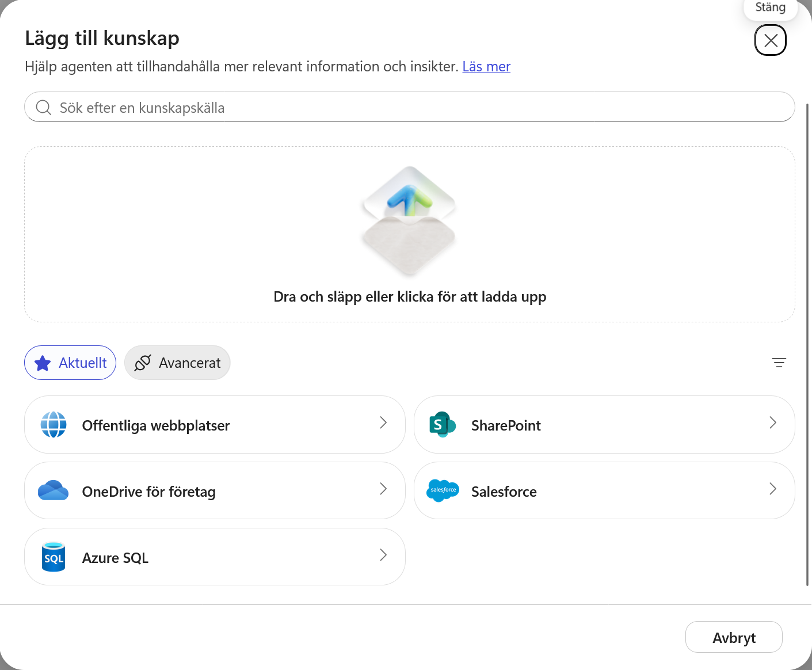Click the magnifier icon in search box
812x670 pixels.
(44, 108)
